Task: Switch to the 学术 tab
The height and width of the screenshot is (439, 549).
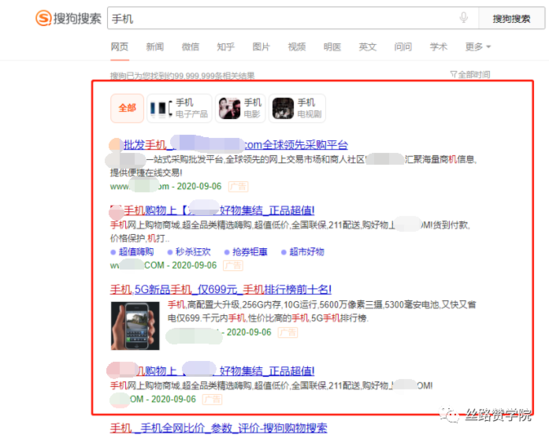Action: pyautogui.click(x=439, y=47)
